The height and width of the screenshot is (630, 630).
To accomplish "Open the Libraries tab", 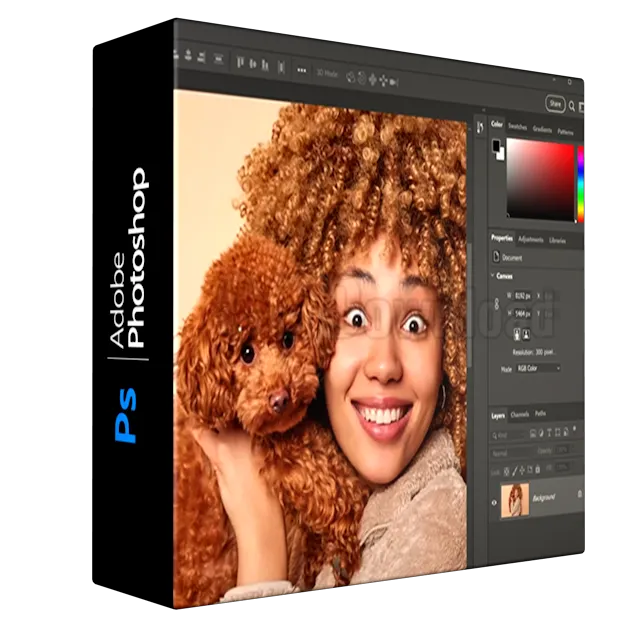I will pyautogui.click(x=557, y=241).
